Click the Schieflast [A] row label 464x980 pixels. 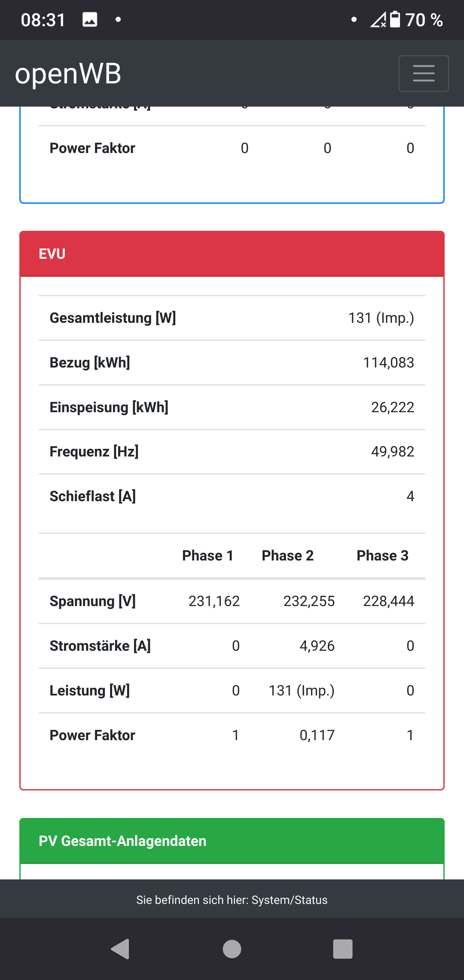[x=93, y=496]
